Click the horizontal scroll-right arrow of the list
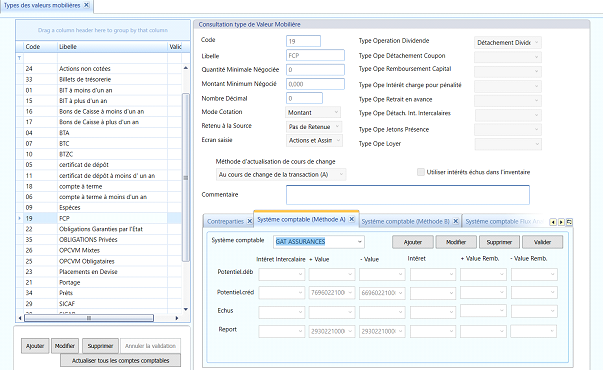This screenshot has width=604, height=370. click(x=177, y=318)
